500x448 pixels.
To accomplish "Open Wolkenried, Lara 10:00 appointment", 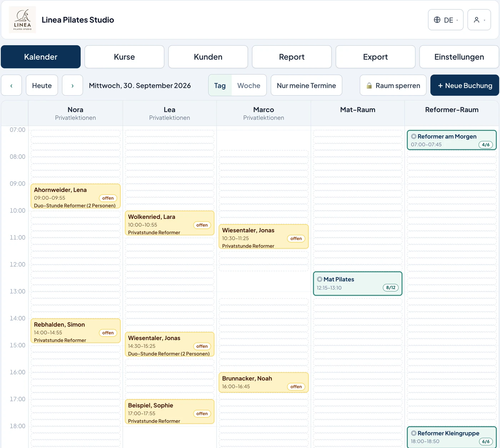I will pyautogui.click(x=170, y=223).
